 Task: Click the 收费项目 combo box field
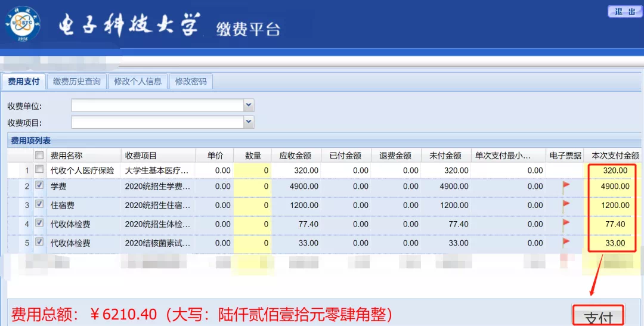[x=158, y=122]
